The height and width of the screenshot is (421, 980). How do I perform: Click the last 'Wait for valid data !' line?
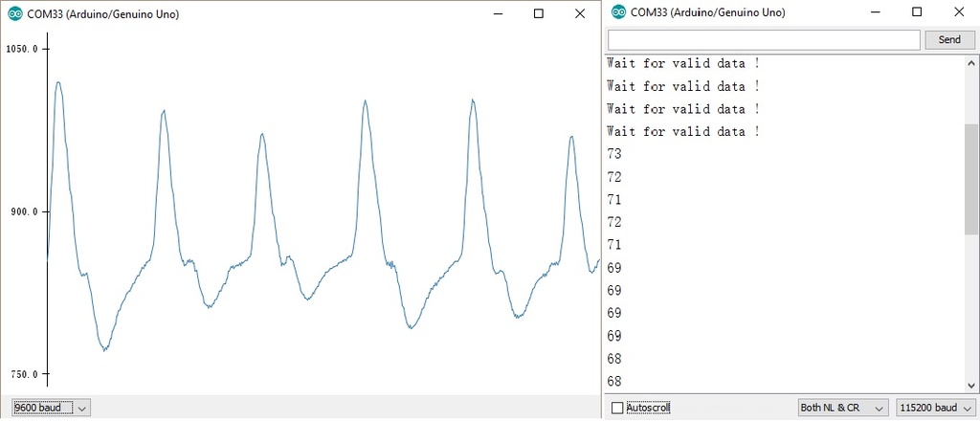(x=683, y=131)
